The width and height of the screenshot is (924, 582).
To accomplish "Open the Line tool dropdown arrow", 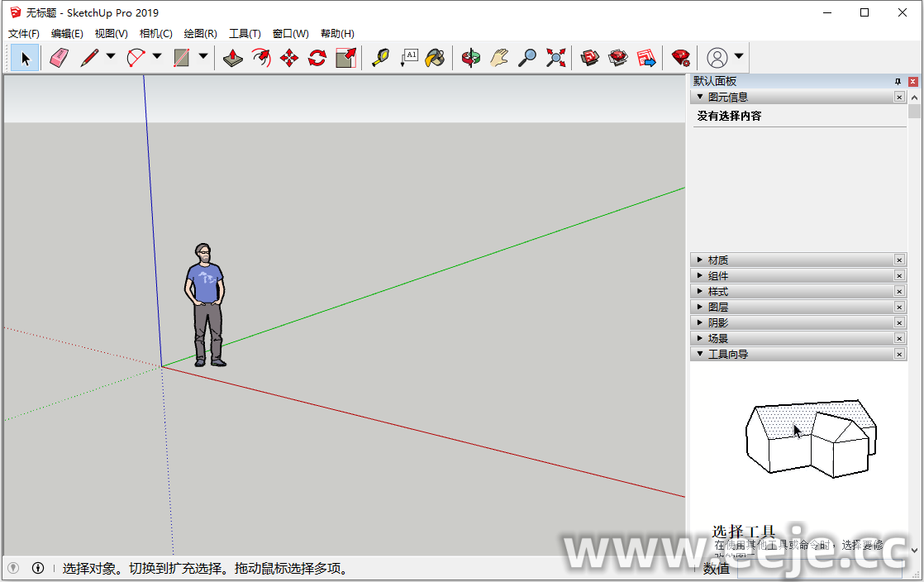I will [x=111, y=57].
